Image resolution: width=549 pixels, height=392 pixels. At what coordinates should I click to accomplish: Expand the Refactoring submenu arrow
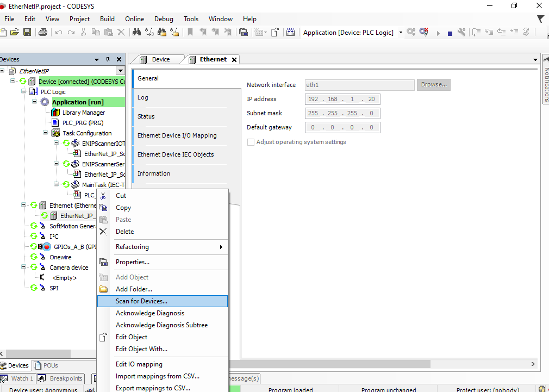[221, 247]
